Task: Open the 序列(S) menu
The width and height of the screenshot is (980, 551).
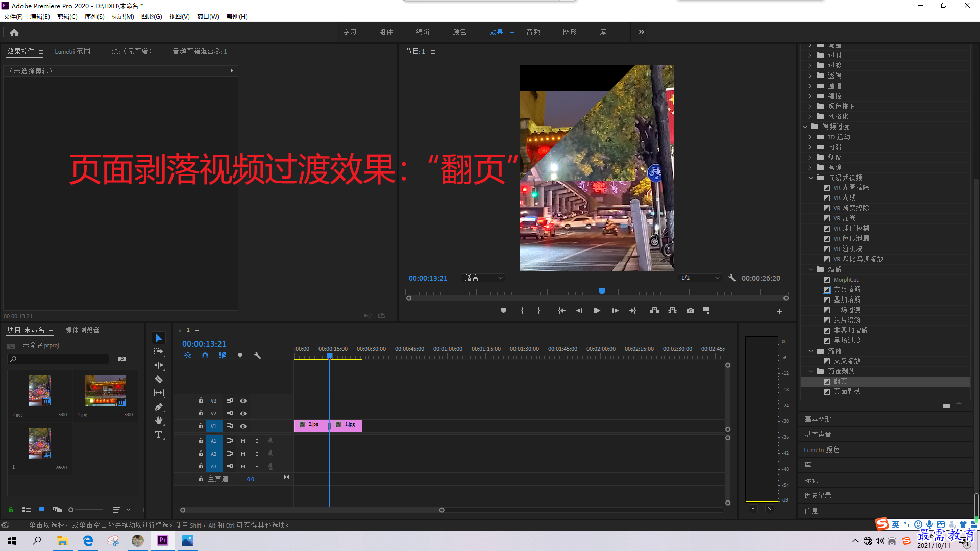Action: point(94,16)
